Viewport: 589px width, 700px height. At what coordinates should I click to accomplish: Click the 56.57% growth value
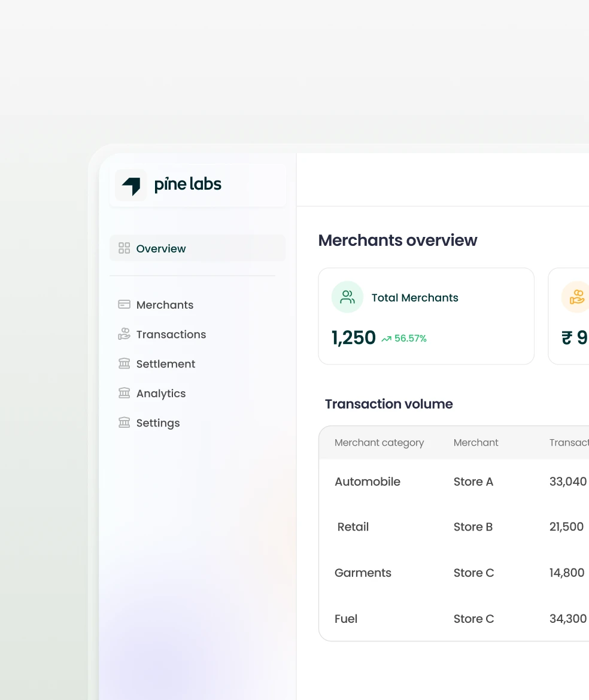411,339
